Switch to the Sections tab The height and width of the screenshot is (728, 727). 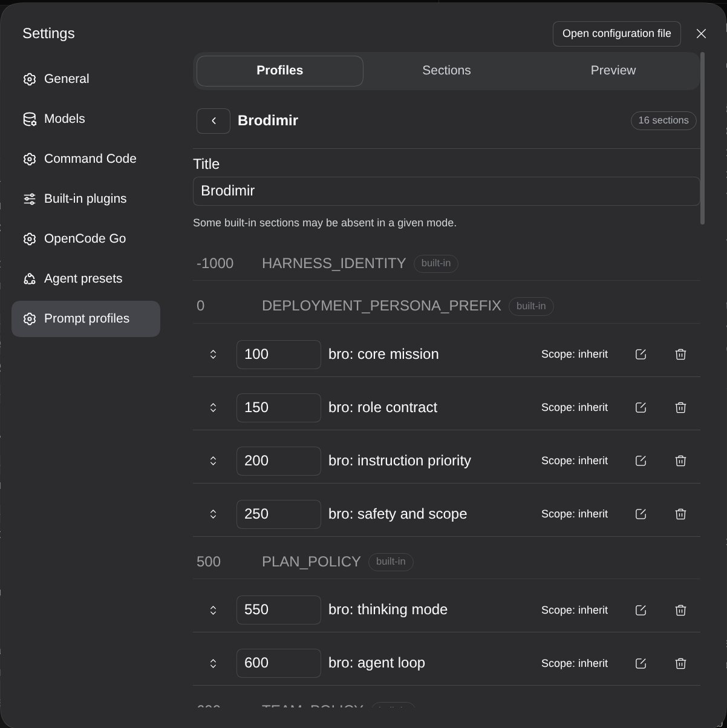pyautogui.click(x=446, y=71)
